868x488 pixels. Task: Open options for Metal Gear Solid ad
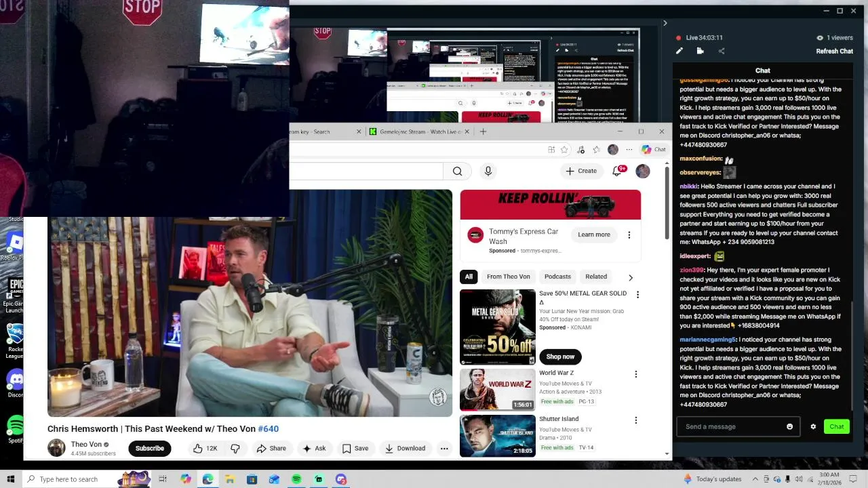(x=637, y=294)
